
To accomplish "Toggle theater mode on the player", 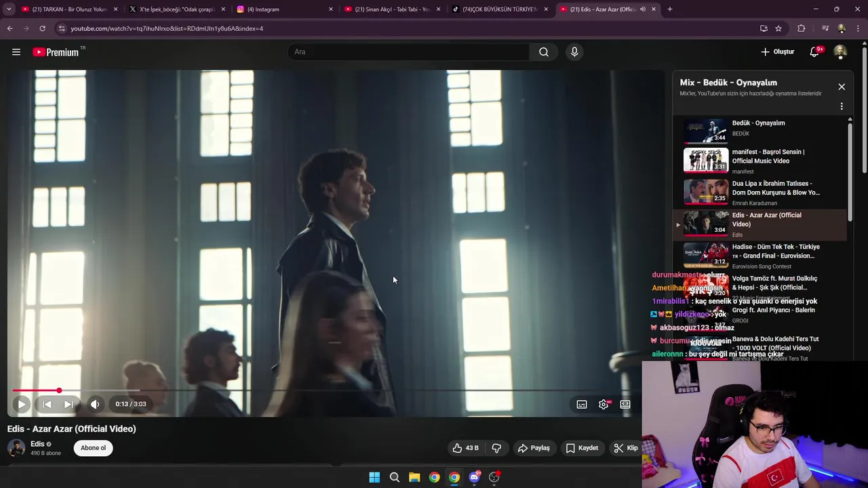I will pyautogui.click(x=625, y=404).
